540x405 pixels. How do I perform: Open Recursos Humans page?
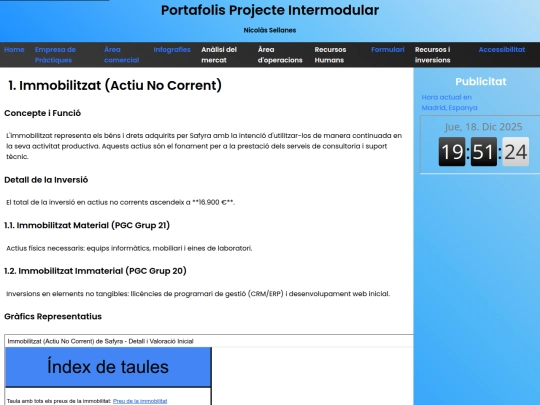pyautogui.click(x=330, y=55)
